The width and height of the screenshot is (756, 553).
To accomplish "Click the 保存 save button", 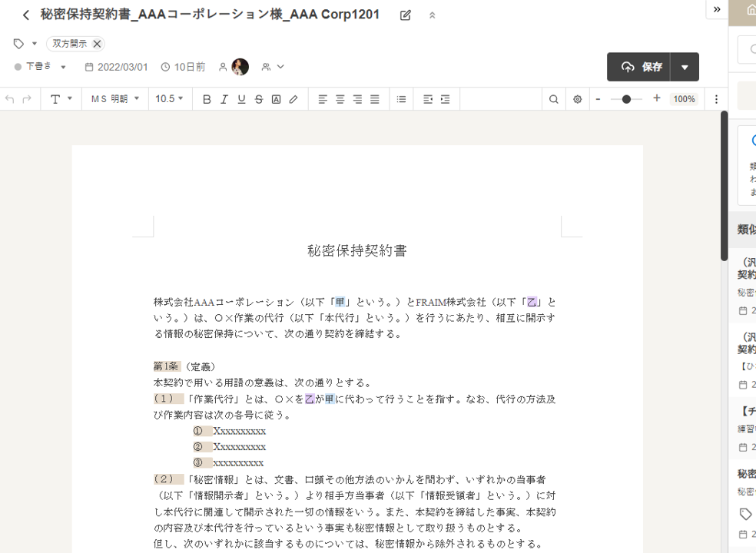I will (639, 67).
